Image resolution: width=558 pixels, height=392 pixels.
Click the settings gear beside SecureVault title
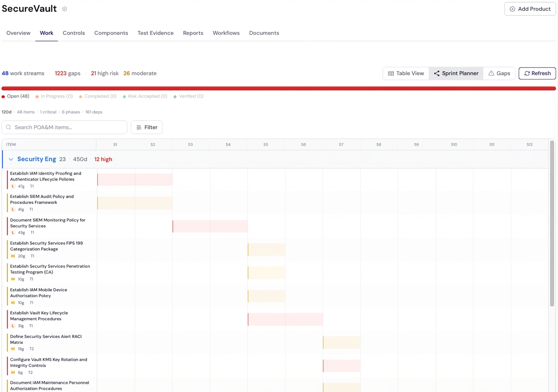[x=64, y=9]
